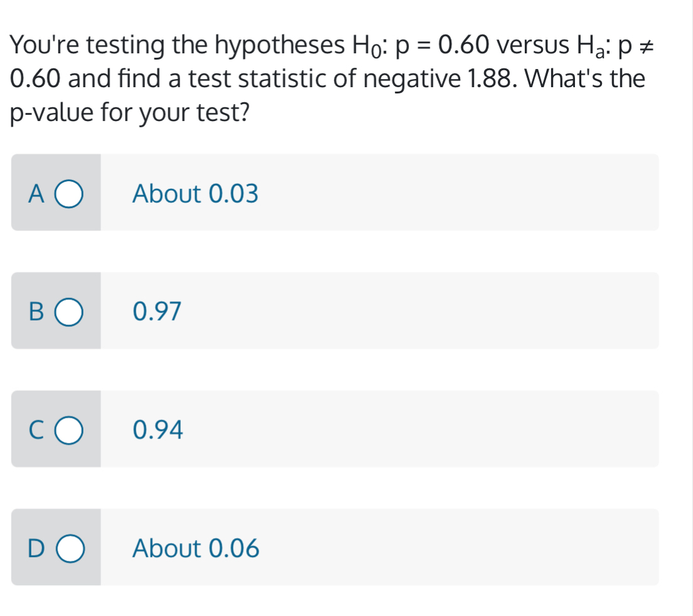Choose the answer 0.94
The image size is (693, 616).
pos(156,430)
